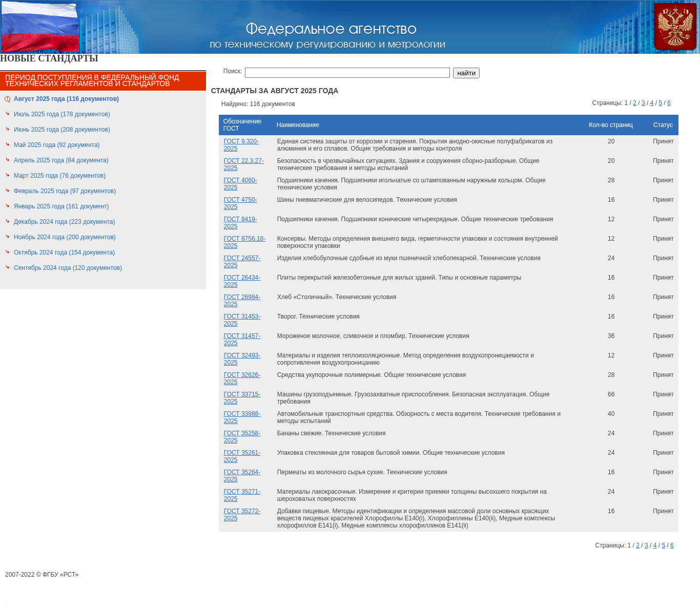Click text Хлеб «Столичный». Технические условия

point(337,297)
